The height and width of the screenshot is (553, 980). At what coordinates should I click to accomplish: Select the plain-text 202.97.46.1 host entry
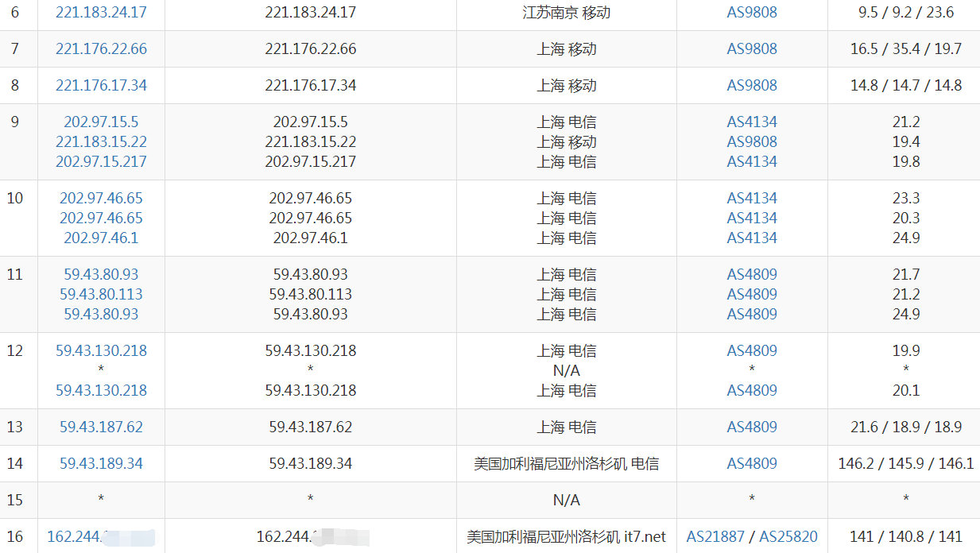310,238
